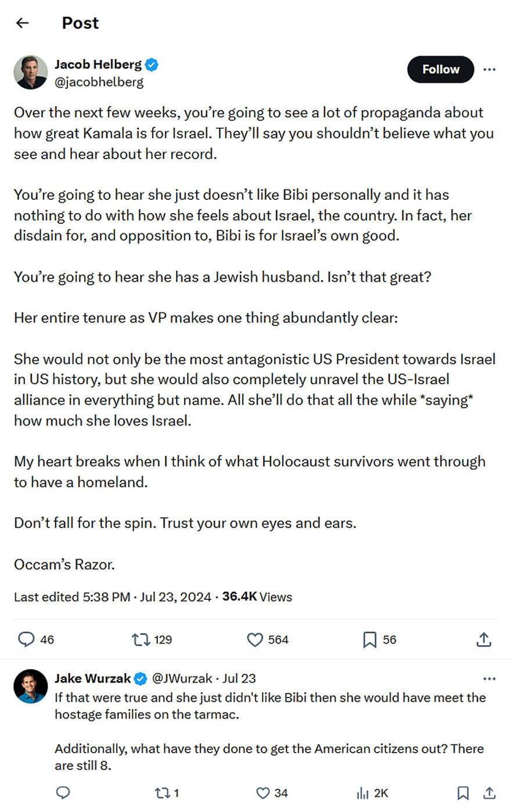Bookmark Jake Wurzak's reply
This screenshot has height=812, width=511.
pos(463,793)
